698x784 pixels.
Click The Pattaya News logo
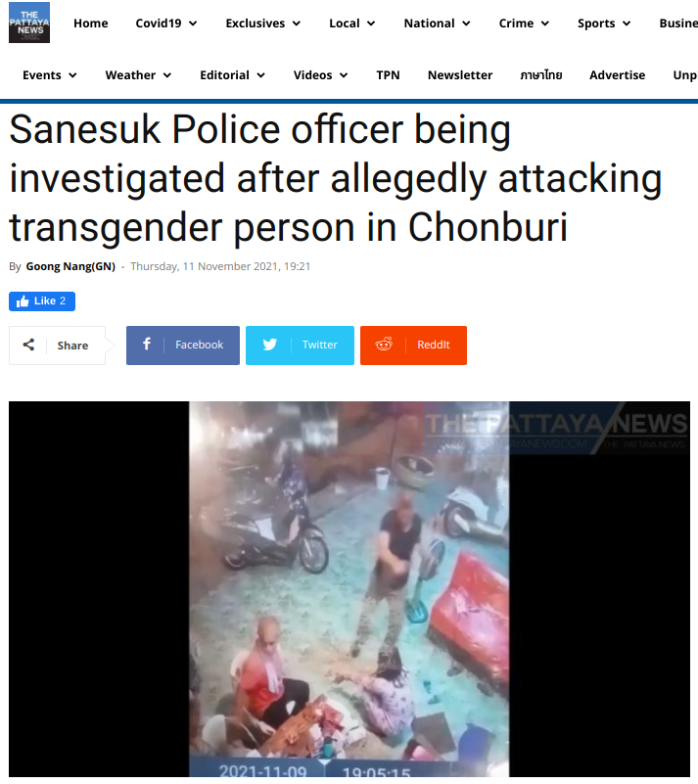coord(29,23)
